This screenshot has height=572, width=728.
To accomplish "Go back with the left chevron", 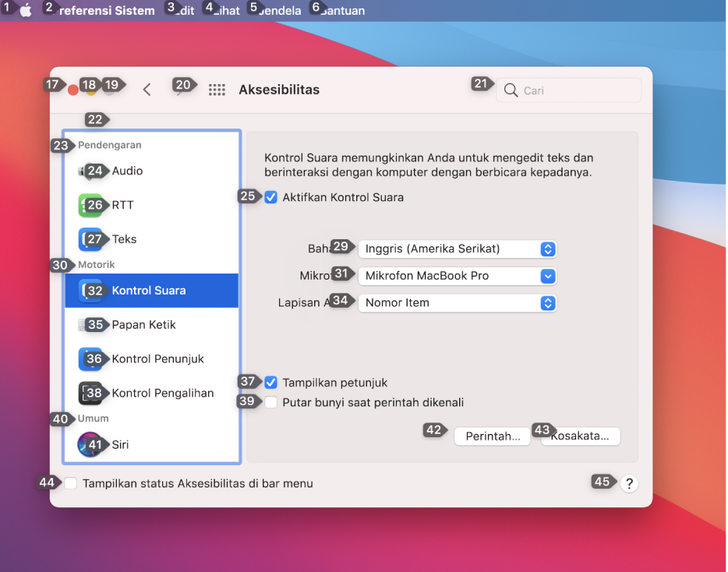I will pyautogui.click(x=147, y=90).
